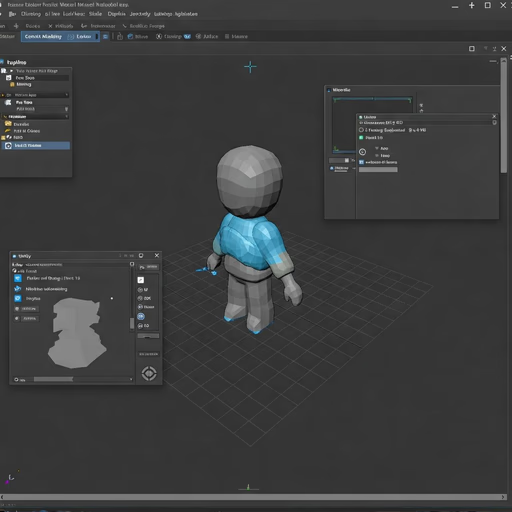Expand the orange triangle beside left panel section header
This screenshot has width=512, height=512.
pos(3,95)
